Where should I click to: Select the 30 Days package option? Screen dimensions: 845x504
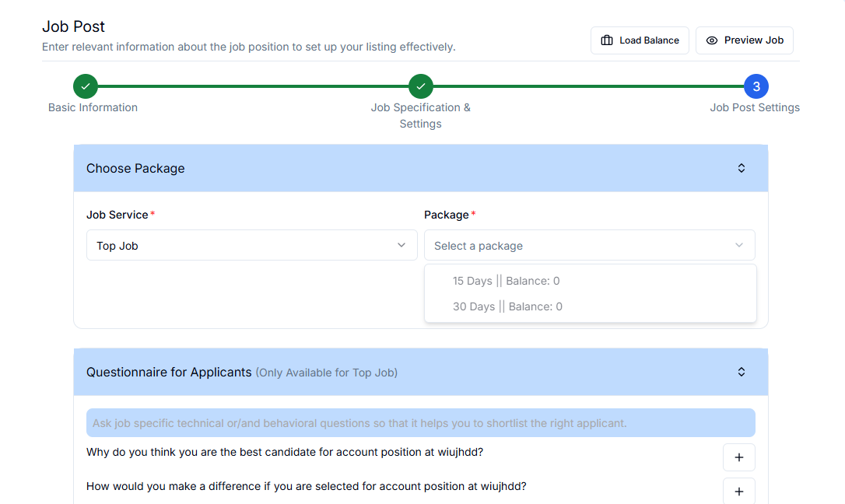pos(507,306)
